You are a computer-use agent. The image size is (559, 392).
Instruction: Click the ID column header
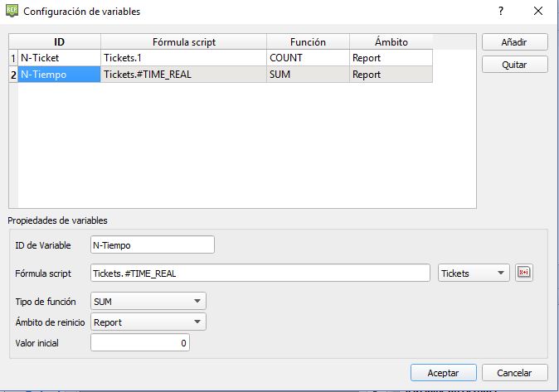(59, 41)
